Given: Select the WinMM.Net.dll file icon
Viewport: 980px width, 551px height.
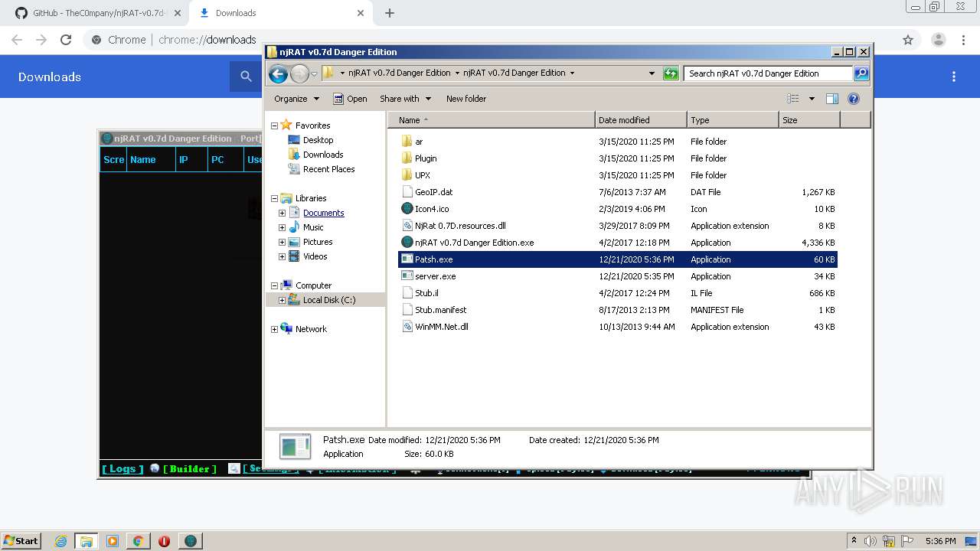Looking at the screenshot, I should (407, 327).
